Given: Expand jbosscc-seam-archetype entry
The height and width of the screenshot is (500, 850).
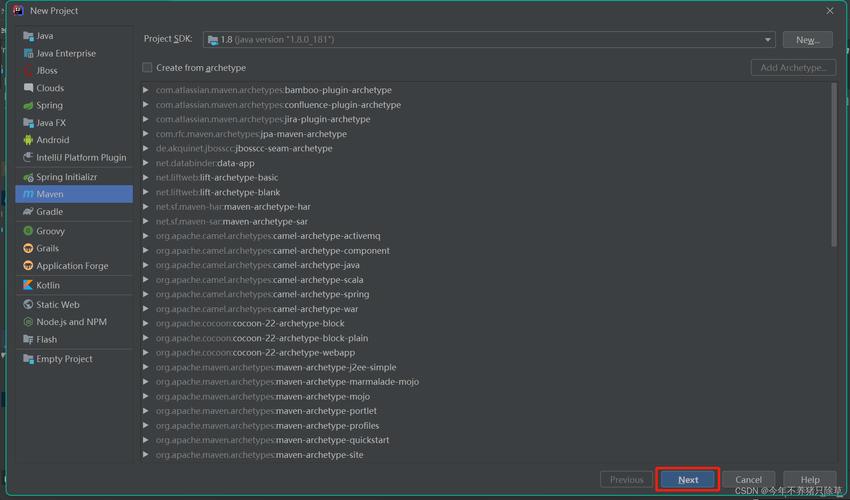Looking at the screenshot, I should coord(145,148).
